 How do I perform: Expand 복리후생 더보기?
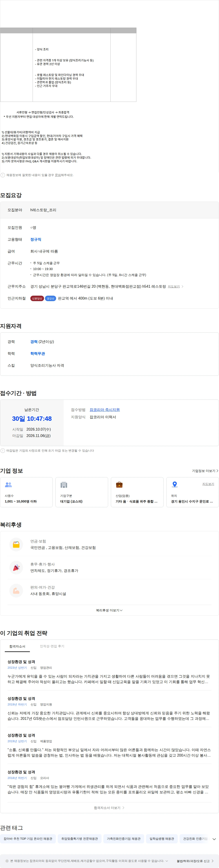(109, 610)
